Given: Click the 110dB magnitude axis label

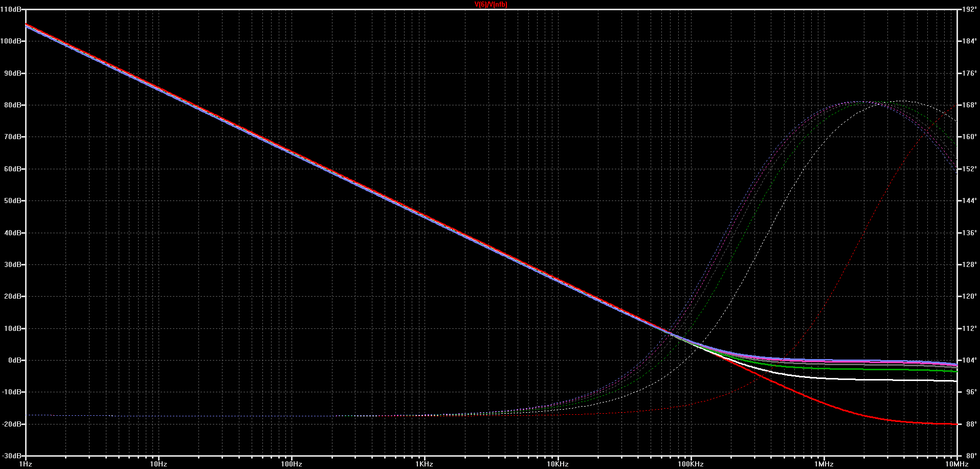Looking at the screenshot, I should [x=11, y=9].
